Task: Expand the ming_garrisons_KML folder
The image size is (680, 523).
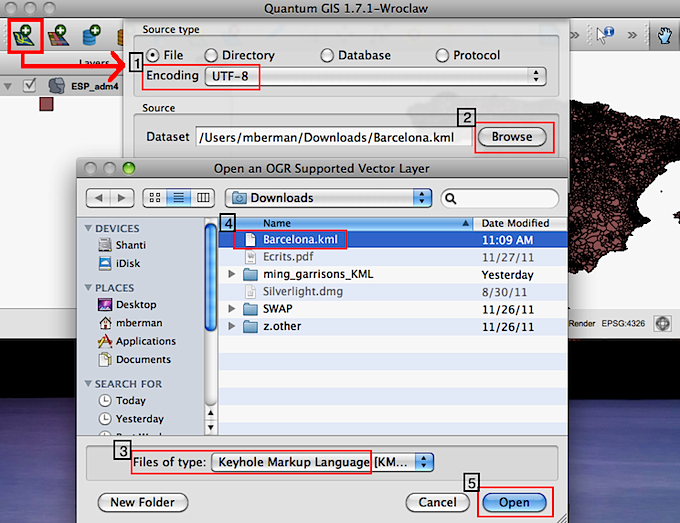Action: (x=232, y=274)
